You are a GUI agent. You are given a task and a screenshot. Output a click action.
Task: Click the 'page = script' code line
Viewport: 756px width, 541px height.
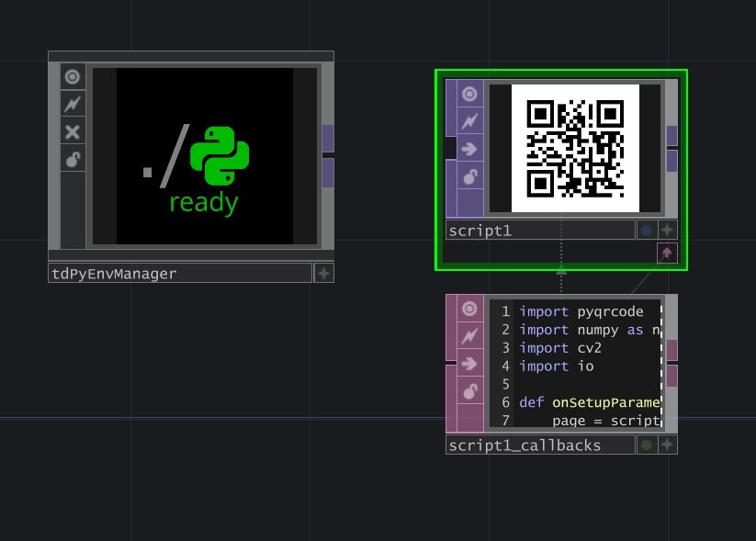click(x=606, y=421)
